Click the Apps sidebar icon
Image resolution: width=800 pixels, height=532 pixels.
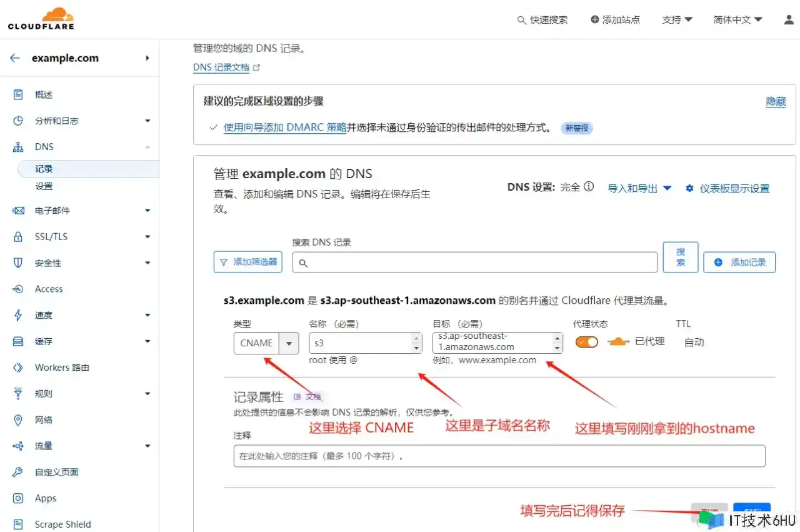point(18,498)
